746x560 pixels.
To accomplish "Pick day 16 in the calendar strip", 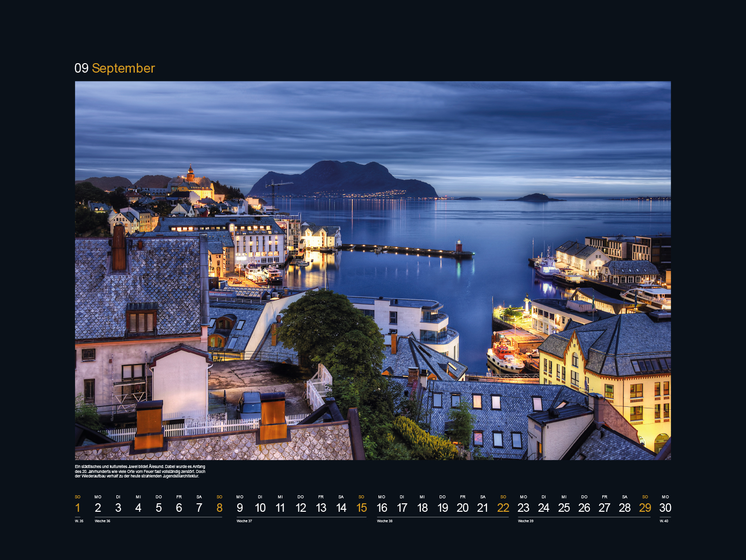I will (381, 508).
